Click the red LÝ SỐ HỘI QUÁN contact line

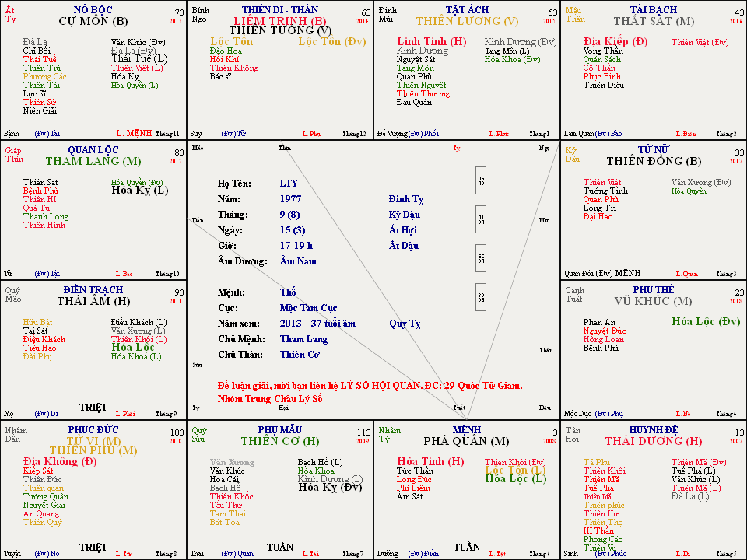coord(370,386)
